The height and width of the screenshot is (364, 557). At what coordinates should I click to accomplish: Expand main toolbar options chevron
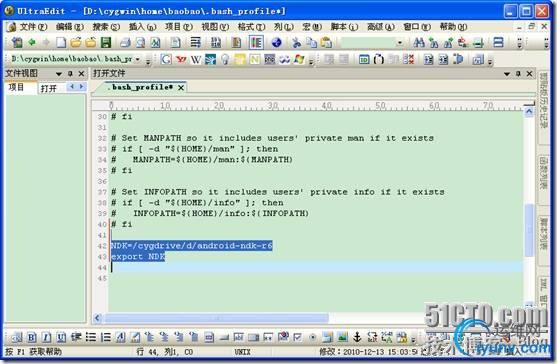pos(520,43)
